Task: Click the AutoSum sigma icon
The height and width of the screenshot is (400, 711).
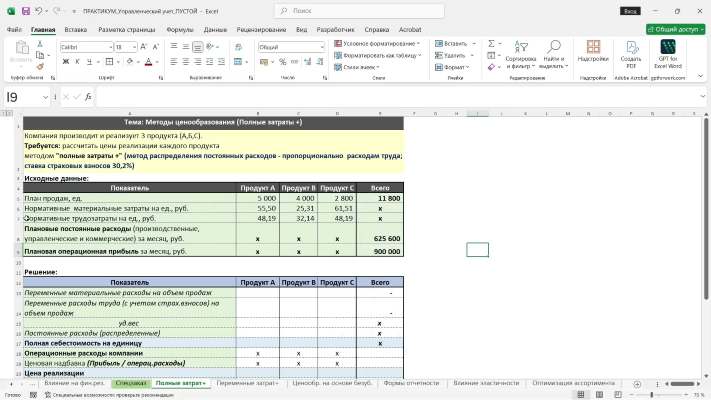Action: (x=492, y=44)
